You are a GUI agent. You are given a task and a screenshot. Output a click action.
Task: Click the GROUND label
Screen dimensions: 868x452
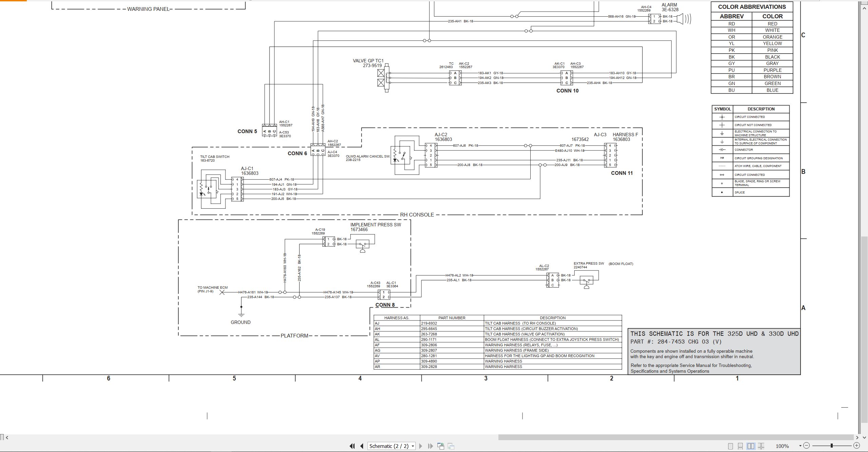241,323
